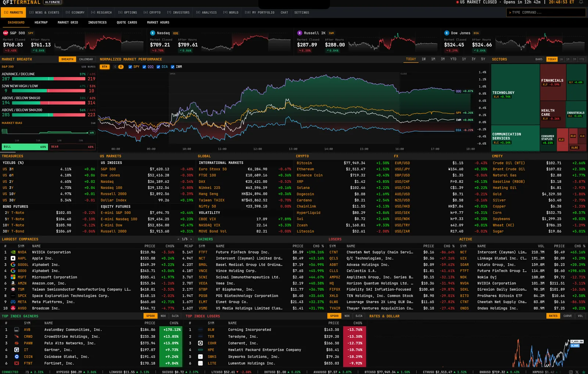Switch to the Heatmap sub-tab

click(x=41, y=22)
